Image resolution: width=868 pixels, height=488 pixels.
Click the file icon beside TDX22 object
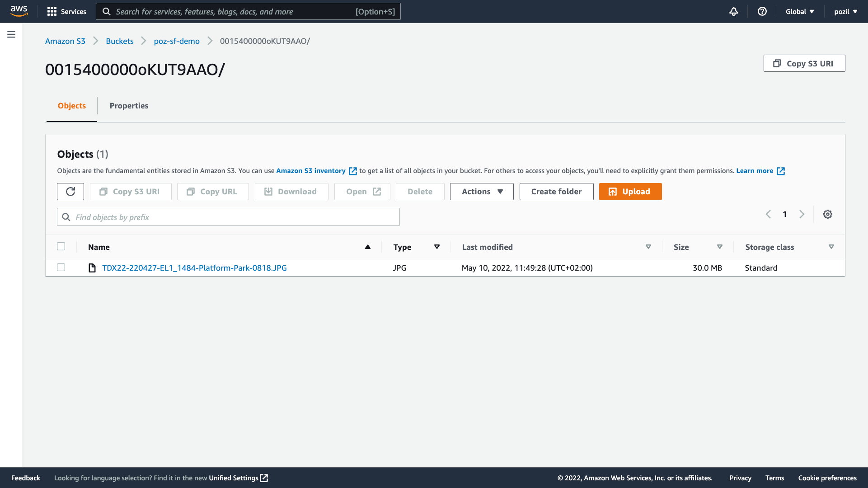click(92, 267)
